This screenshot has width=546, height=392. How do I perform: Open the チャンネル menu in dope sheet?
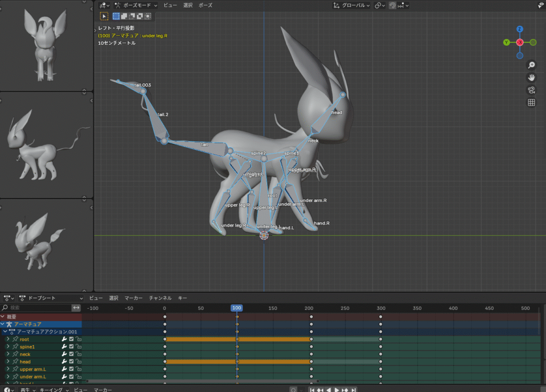[x=160, y=298]
